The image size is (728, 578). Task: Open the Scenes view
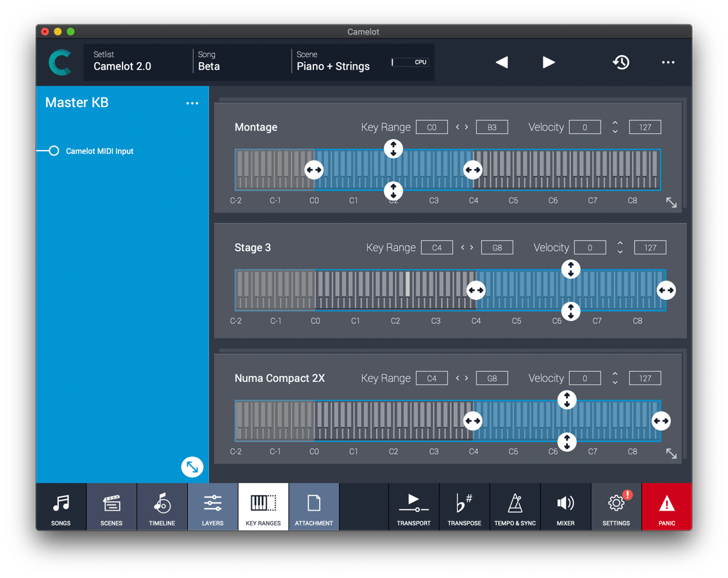click(x=112, y=506)
